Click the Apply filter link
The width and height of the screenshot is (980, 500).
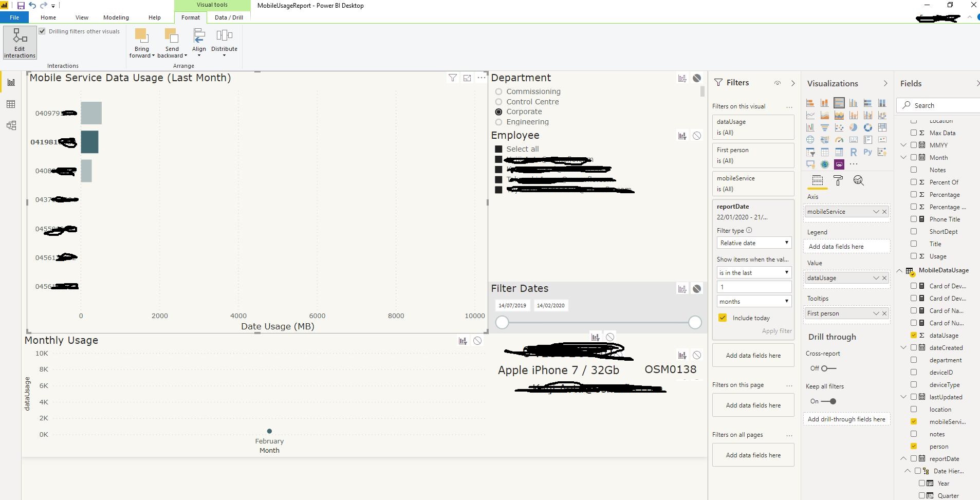(776, 331)
